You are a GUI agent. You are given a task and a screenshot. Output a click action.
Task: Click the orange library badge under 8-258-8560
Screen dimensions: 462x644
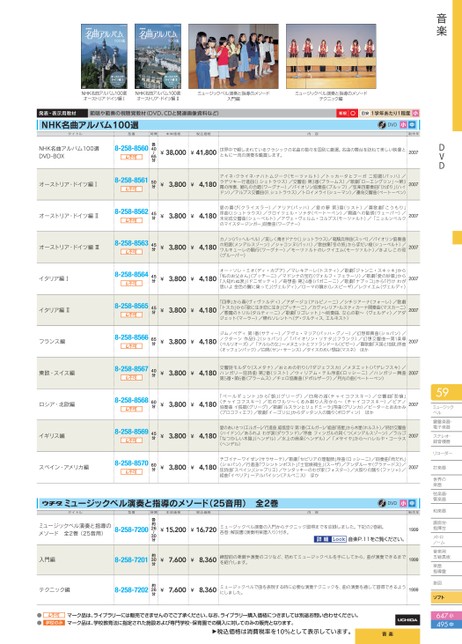[131, 157]
